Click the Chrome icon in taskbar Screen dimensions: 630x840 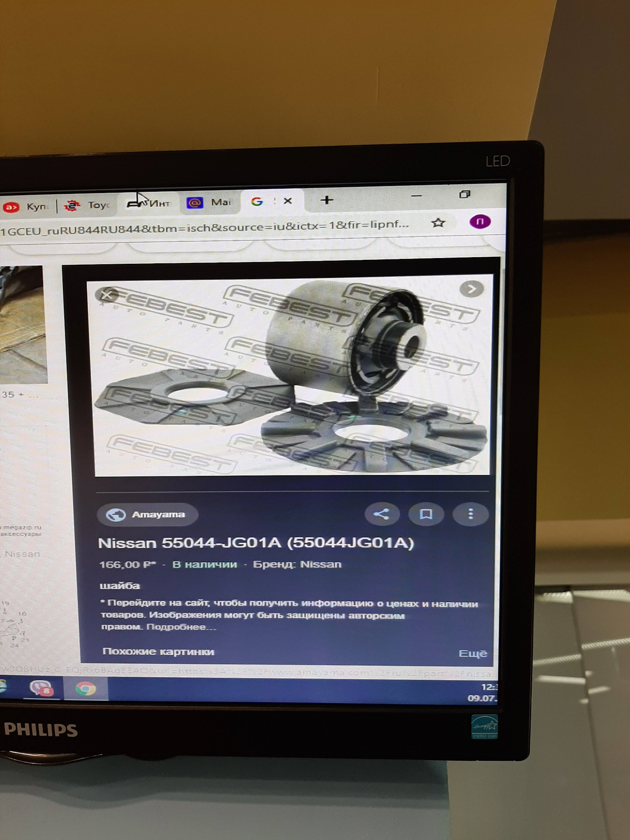[x=86, y=689]
